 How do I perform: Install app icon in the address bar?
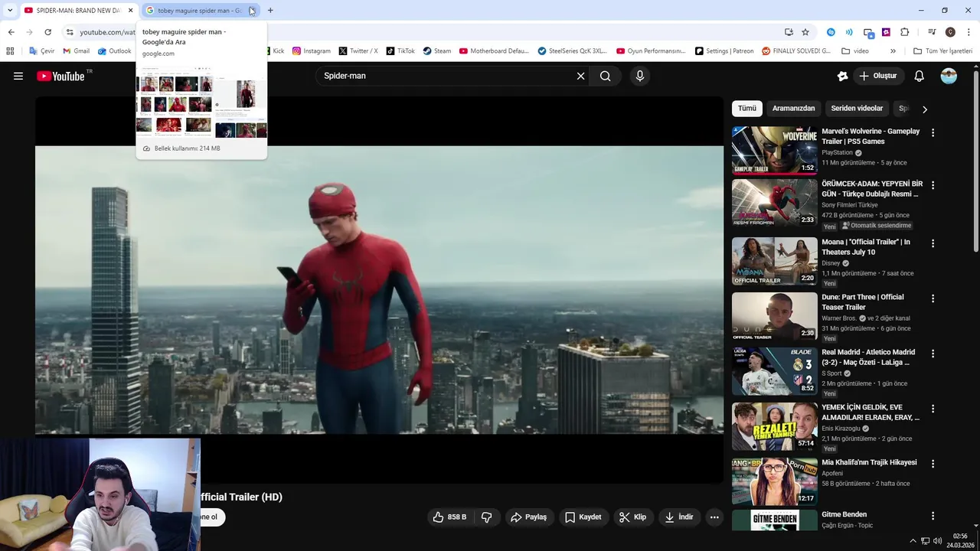point(789,32)
